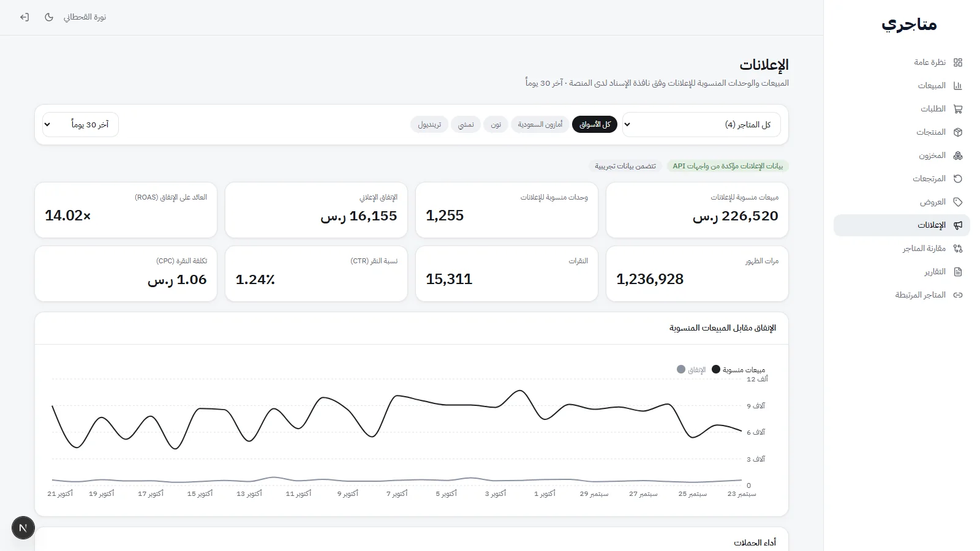Toggle dark mode moon icon

[49, 17]
